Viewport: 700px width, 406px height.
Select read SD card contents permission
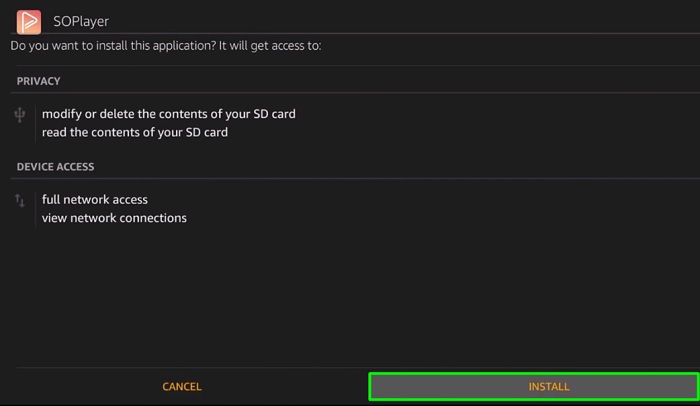point(135,132)
